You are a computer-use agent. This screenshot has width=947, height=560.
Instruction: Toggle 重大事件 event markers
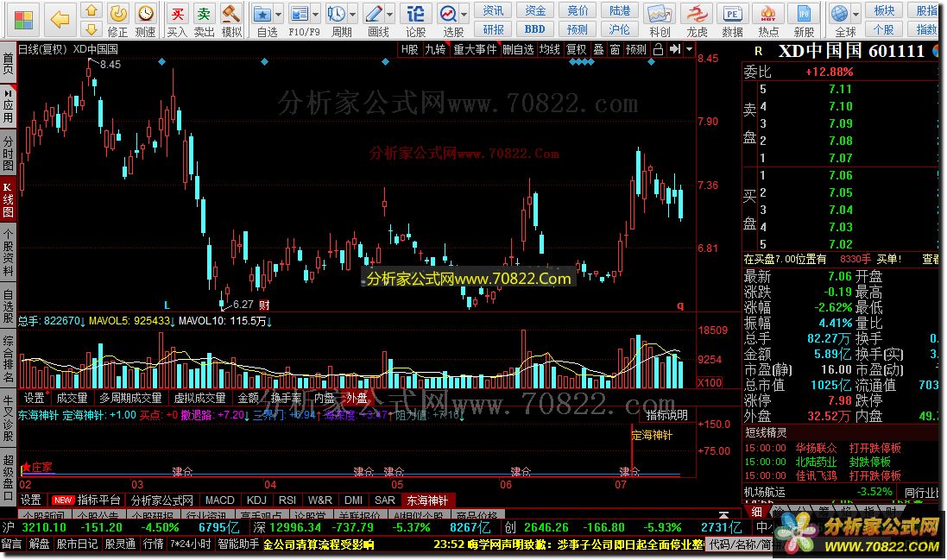pos(476,49)
